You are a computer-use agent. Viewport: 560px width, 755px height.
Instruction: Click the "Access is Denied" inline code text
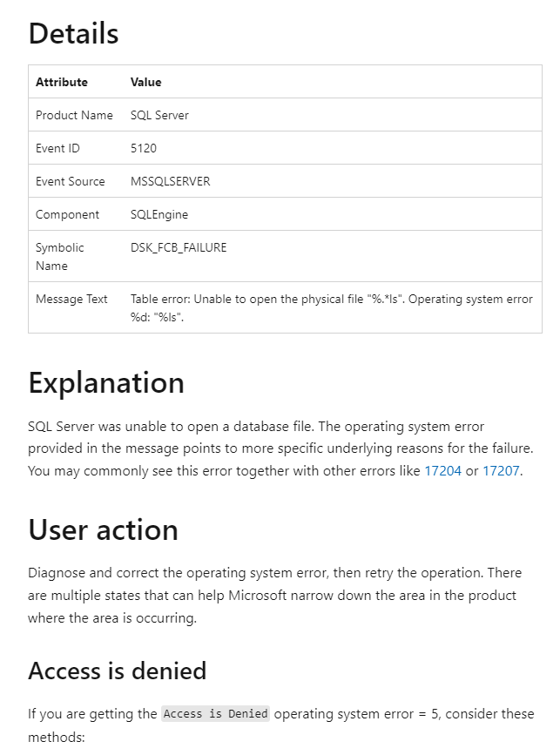216,714
